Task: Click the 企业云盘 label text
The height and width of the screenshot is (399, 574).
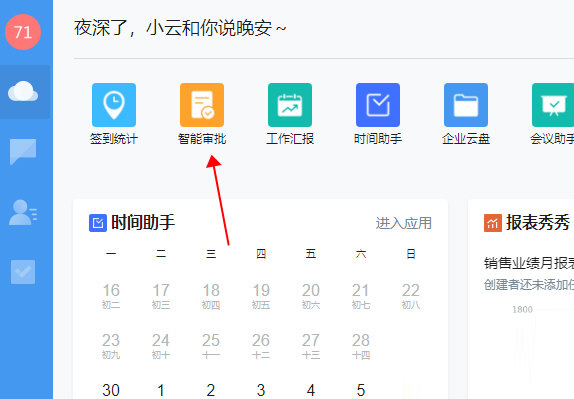Action: tap(466, 139)
